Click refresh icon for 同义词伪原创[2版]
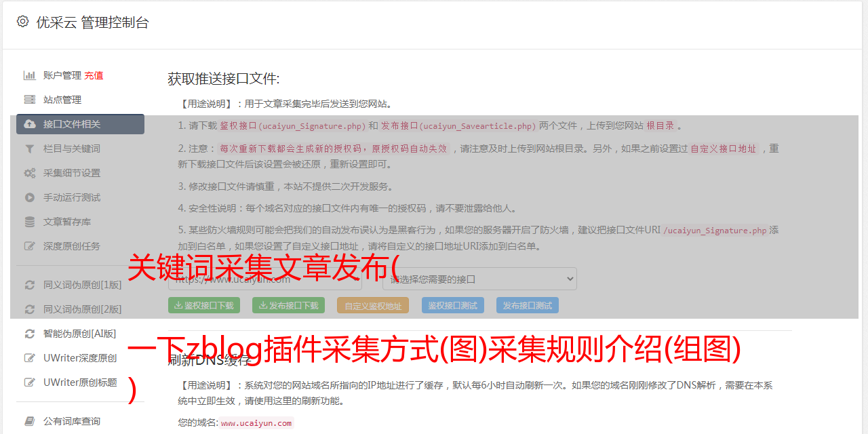Screen dimensions: 868x434 [x=30, y=309]
